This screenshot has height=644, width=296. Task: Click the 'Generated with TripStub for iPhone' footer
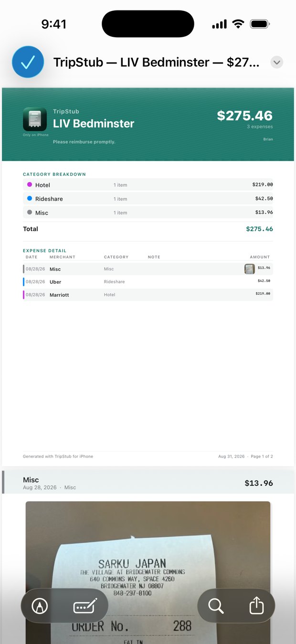tap(58, 456)
